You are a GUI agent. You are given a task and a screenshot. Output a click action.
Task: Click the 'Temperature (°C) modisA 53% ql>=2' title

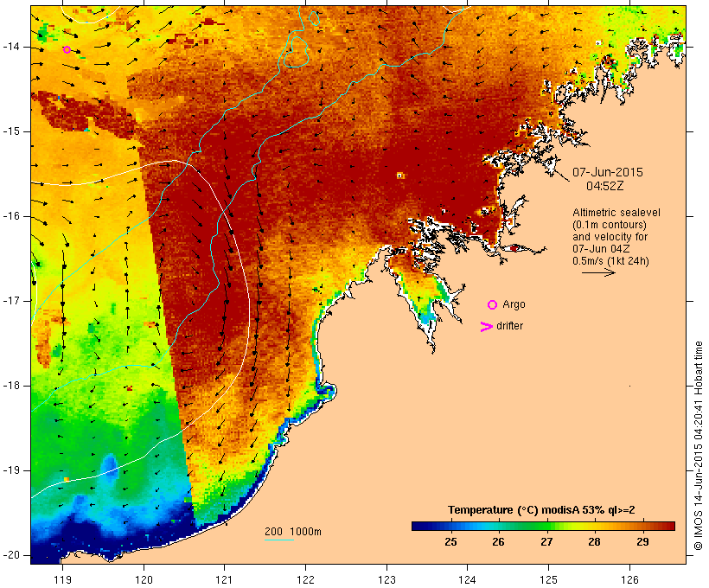click(x=541, y=510)
